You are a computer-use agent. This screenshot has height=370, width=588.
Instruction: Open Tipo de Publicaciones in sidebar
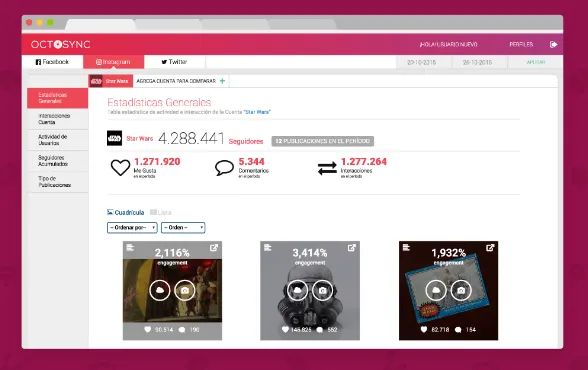[x=57, y=182]
